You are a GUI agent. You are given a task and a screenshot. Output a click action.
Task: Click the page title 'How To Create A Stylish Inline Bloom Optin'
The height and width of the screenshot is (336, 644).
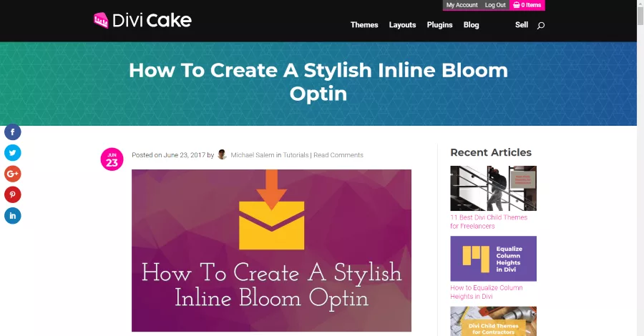pos(318,82)
